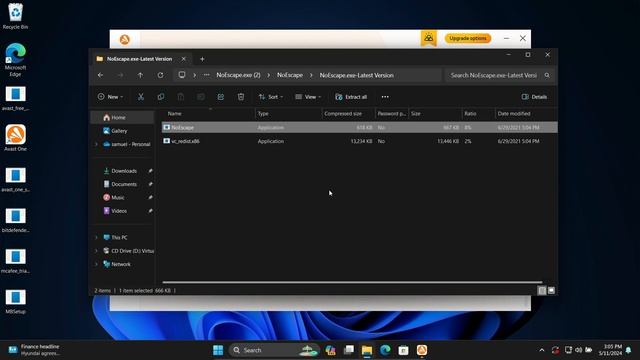This screenshot has width=640, height=360.
Task: Show hidden system tray icons chevron
Action: pos(542,350)
